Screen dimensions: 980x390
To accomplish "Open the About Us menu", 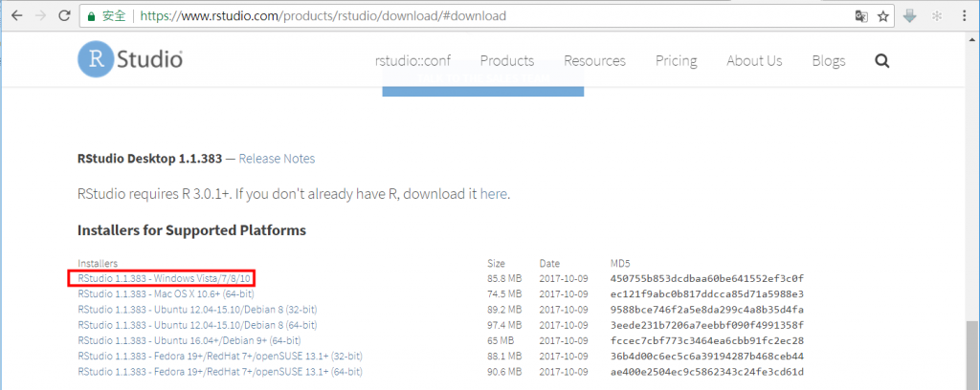I will click(x=754, y=60).
